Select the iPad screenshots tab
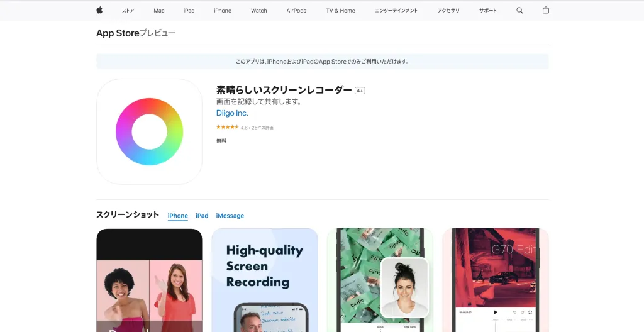 pyautogui.click(x=202, y=216)
